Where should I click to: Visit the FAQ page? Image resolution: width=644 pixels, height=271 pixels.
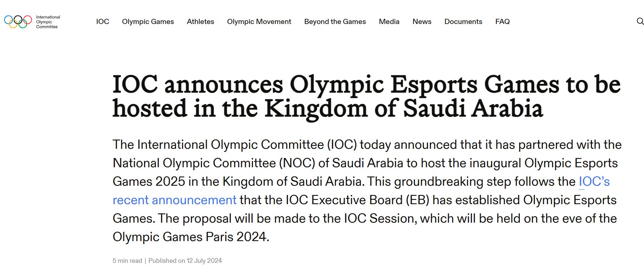pos(502,22)
